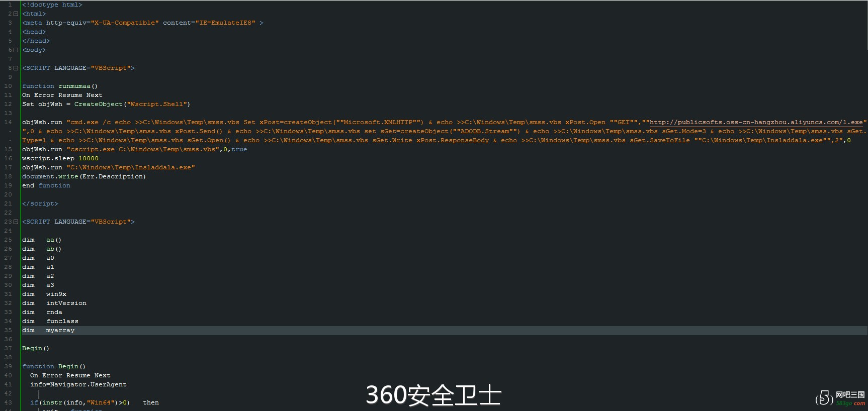Click the if(instr(info,"Win64")>0) condition
The width and height of the screenshot is (868, 411).
click(80, 402)
